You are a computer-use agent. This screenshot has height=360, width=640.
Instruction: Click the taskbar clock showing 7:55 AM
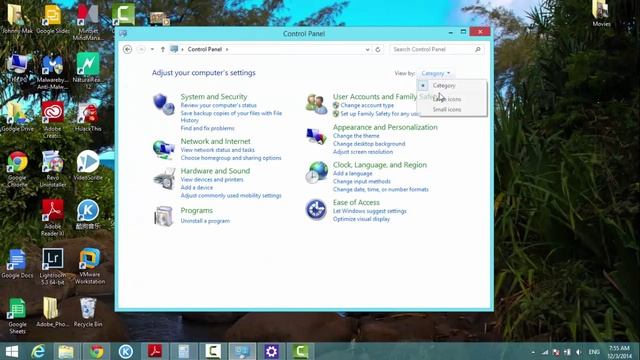(x=619, y=352)
